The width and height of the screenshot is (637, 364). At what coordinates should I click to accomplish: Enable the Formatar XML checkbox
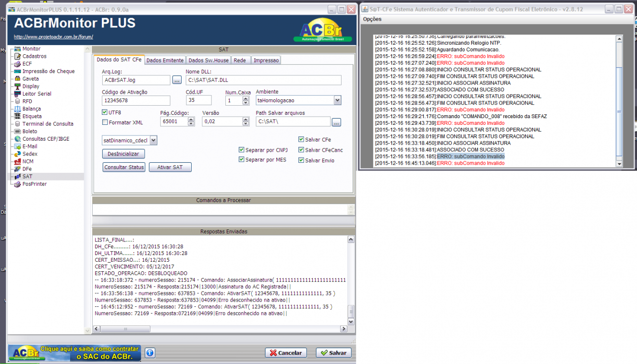coord(105,122)
